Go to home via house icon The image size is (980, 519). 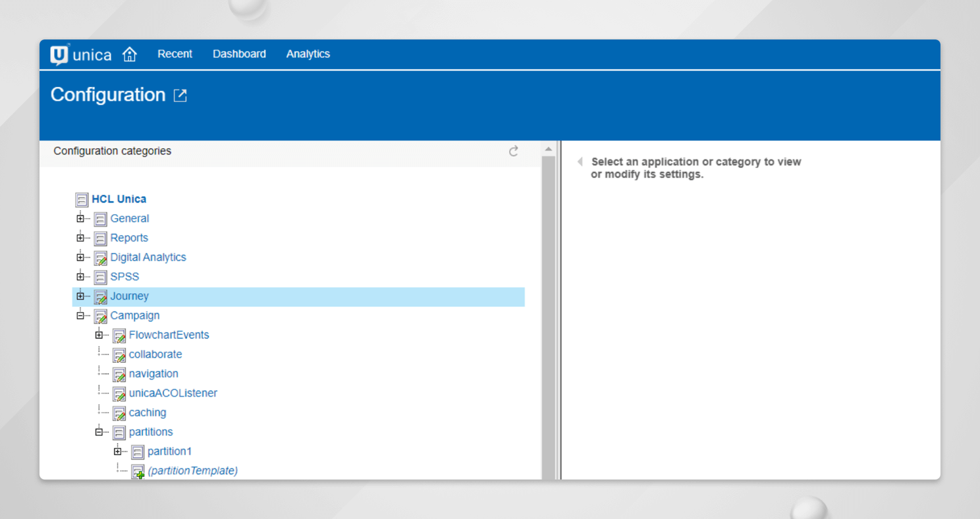pyautogui.click(x=130, y=55)
